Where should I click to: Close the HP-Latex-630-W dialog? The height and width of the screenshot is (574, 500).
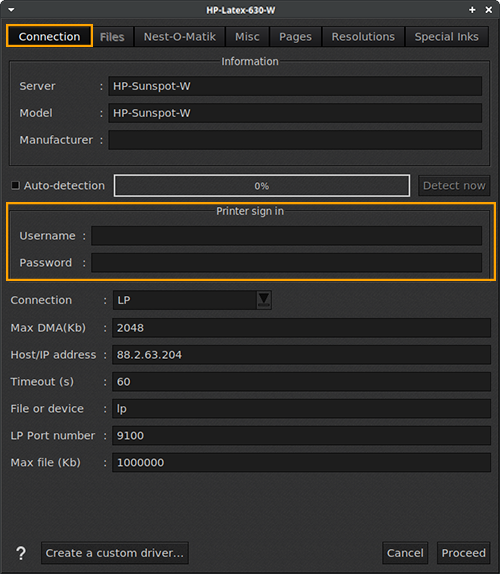[489, 10]
